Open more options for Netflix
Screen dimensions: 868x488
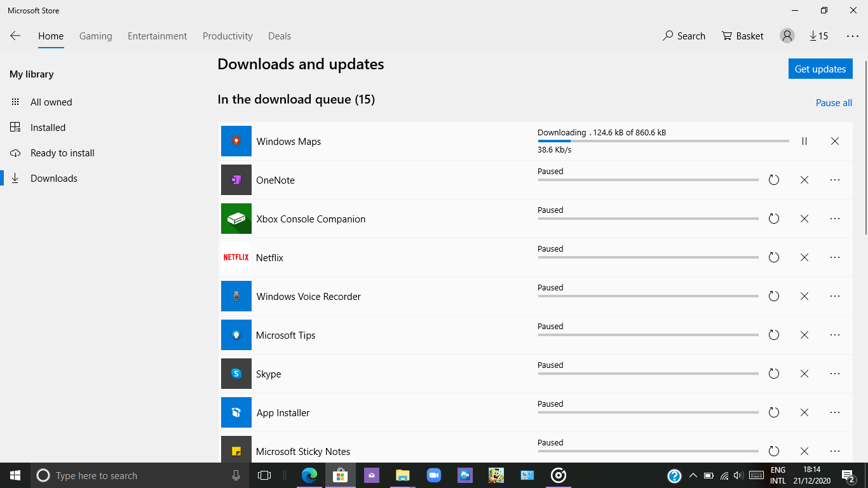[835, 257]
